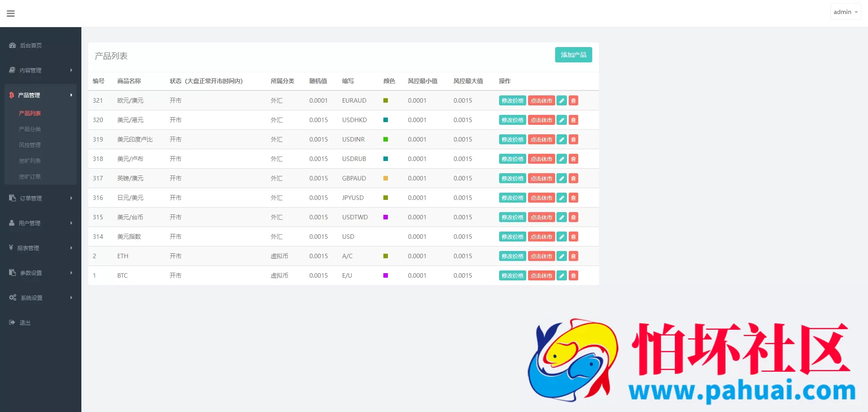Screen dimensions: 868x412
Task: Click the trash icon for USDTWD row
Action: (573, 218)
